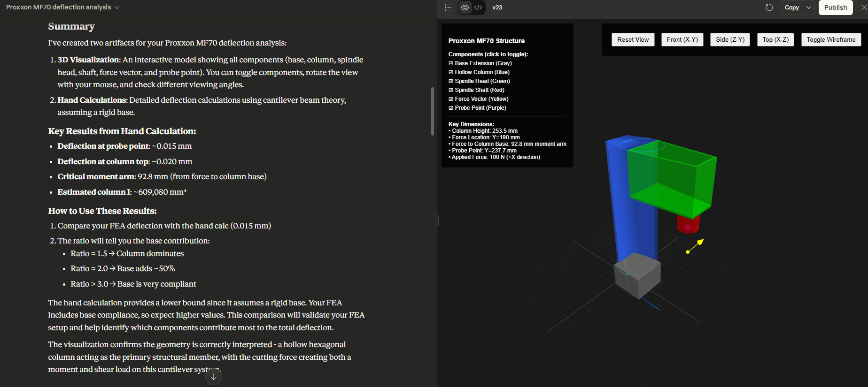
Task: Uncheck Force Vector (Yellow) component
Action: tap(451, 99)
